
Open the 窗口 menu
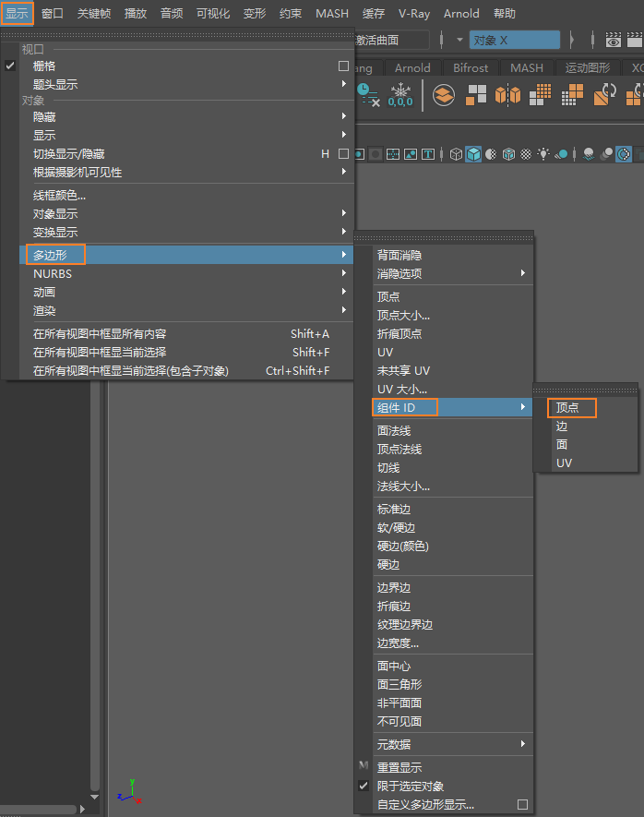tap(52, 14)
